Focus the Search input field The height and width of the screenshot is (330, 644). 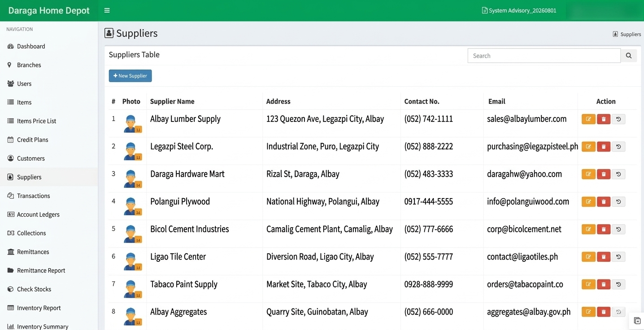[544, 56]
